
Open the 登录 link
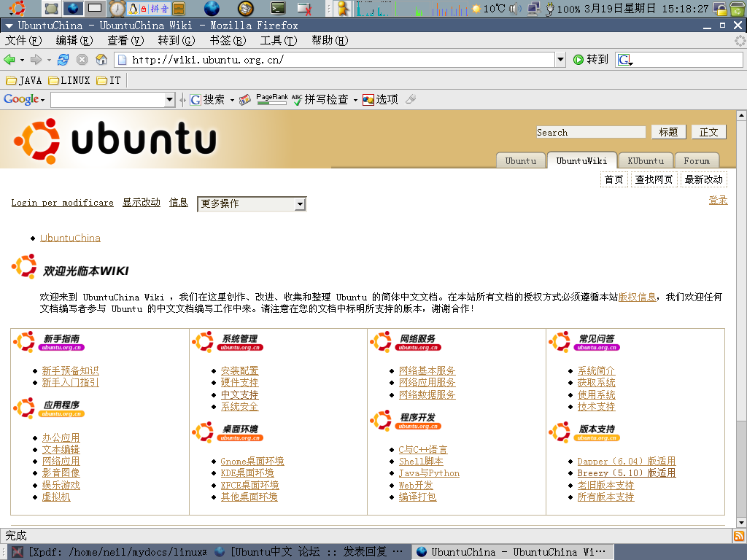click(x=718, y=201)
